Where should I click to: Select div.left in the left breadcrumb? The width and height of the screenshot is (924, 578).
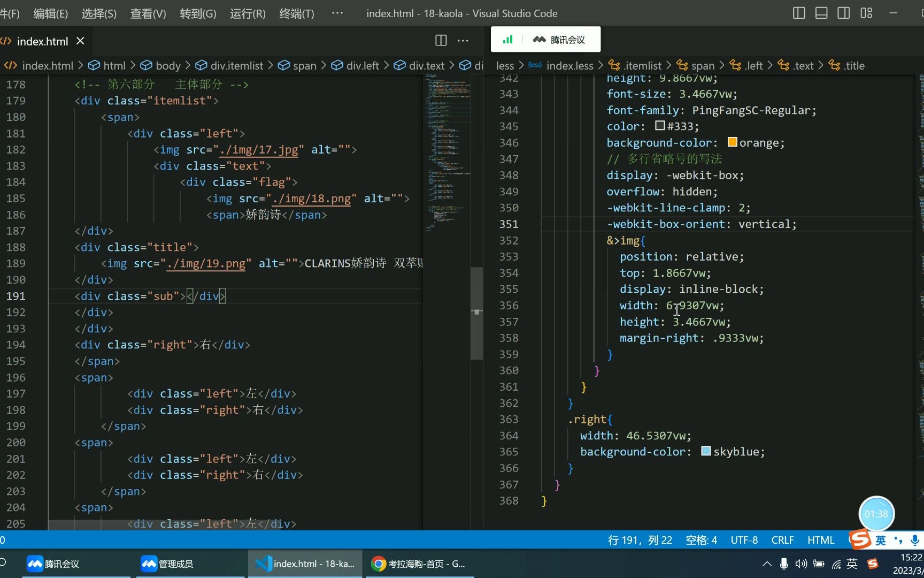(362, 66)
